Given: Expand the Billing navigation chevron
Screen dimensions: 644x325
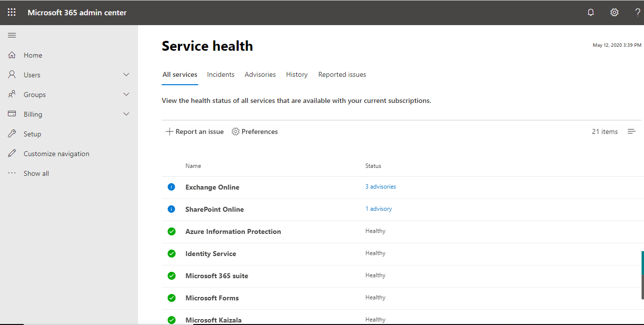Looking at the screenshot, I should pos(126,114).
